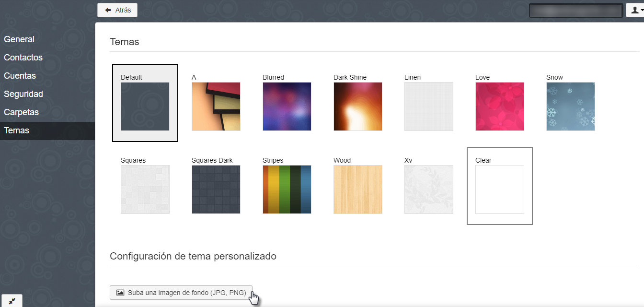
Task: Choose the Wood theme thumbnail
Action: click(357, 189)
